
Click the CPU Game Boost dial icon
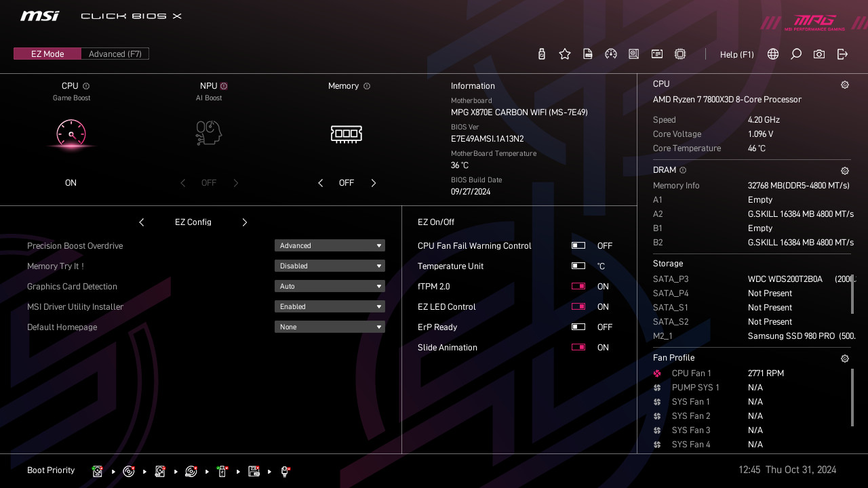[71, 134]
